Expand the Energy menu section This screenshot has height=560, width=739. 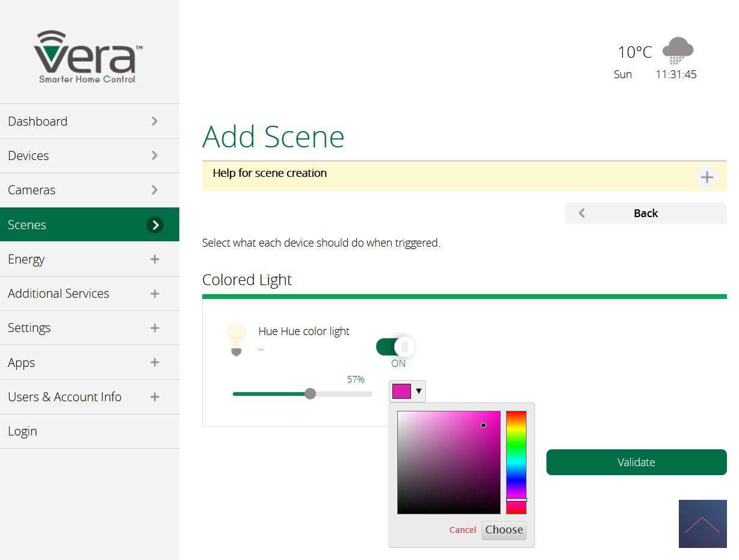(155, 259)
